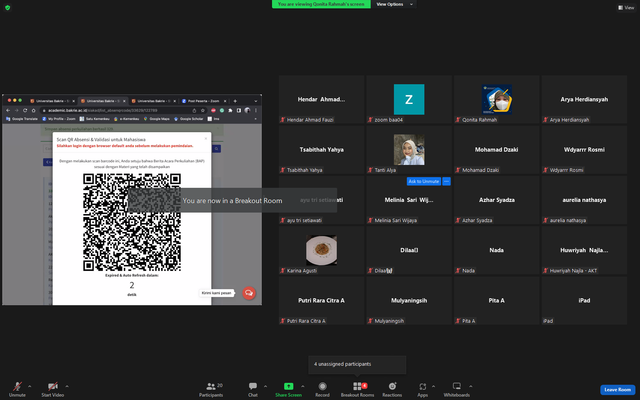Close the QR Absensi dialog

coord(206,139)
